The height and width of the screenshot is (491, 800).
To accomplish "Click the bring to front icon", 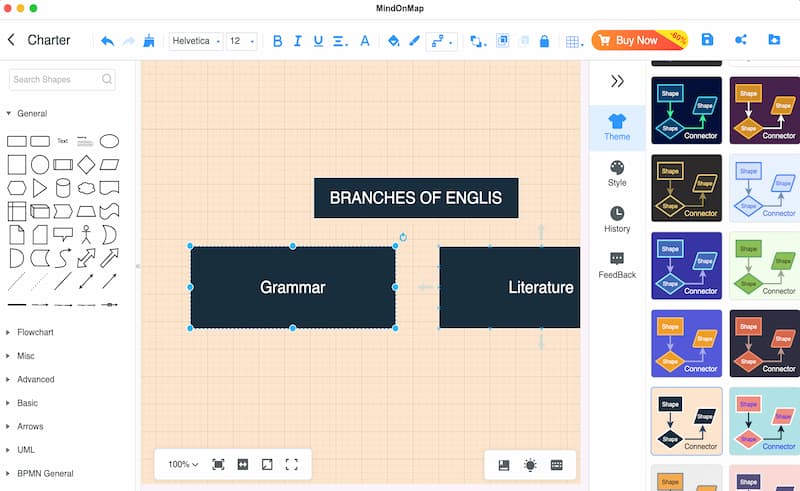I will [503, 41].
